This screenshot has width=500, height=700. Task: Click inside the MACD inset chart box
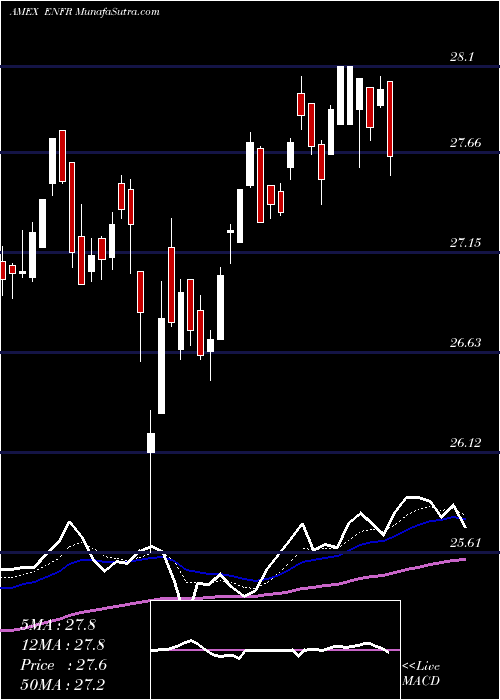(275, 650)
